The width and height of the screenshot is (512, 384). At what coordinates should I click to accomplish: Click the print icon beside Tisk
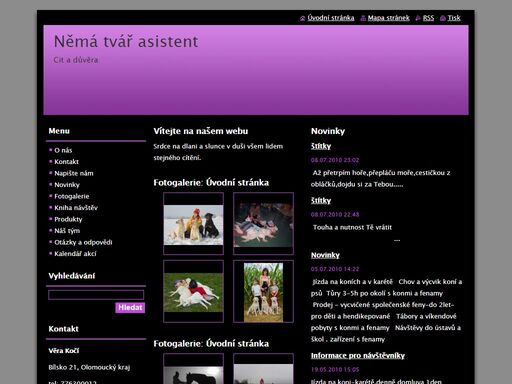pyautogui.click(x=443, y=18)
